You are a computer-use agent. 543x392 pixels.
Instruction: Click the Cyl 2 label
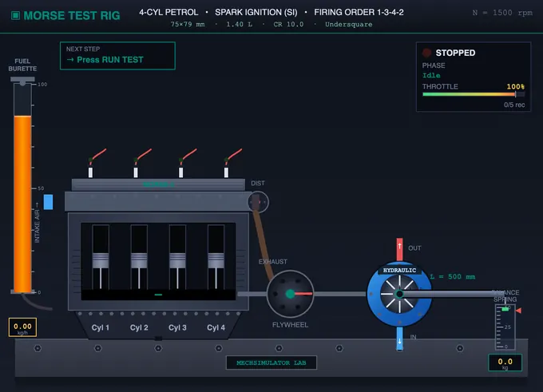tap(139, 327)
